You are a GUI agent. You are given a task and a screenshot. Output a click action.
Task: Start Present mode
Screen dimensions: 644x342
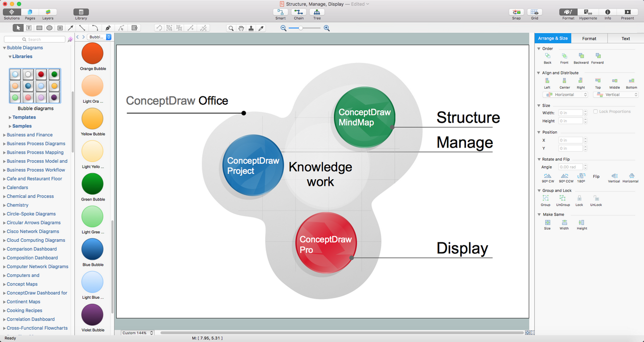pyautogui.click(x=627, y=12)
